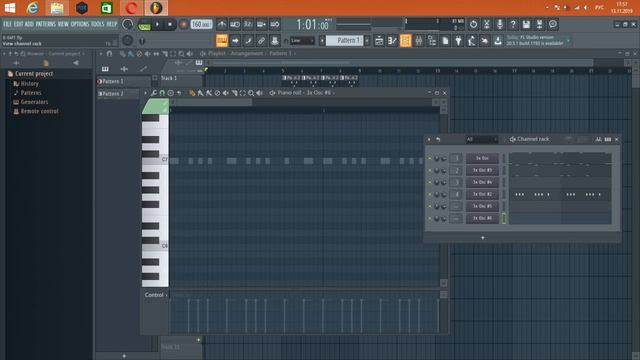640x360 pixels.
Task: Open the FILE menu
Action: (7, 24)
